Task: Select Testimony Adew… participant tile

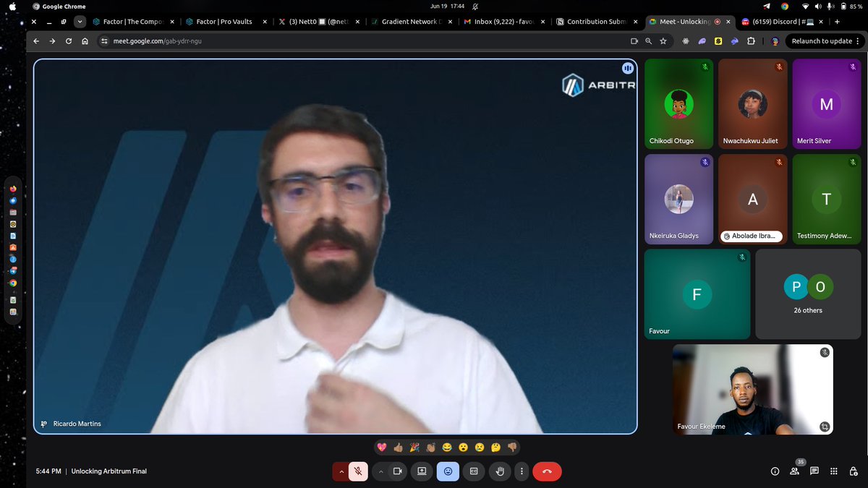Action: point(827,199)
